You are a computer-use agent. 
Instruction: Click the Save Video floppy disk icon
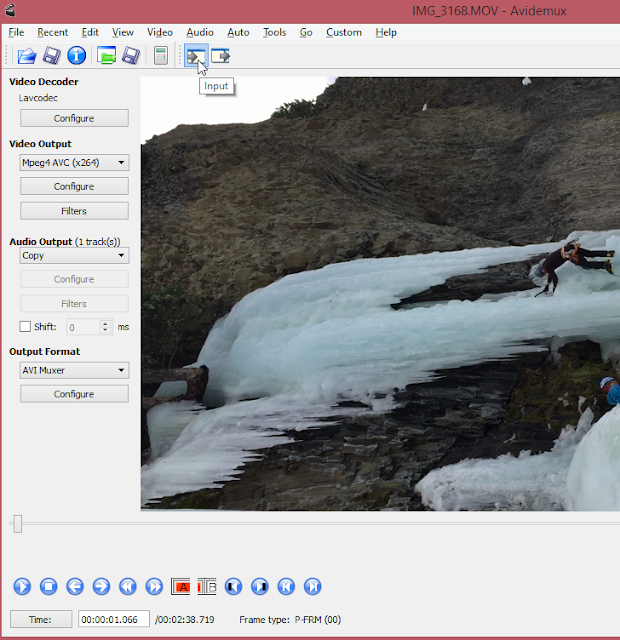[x=51, y=56]
